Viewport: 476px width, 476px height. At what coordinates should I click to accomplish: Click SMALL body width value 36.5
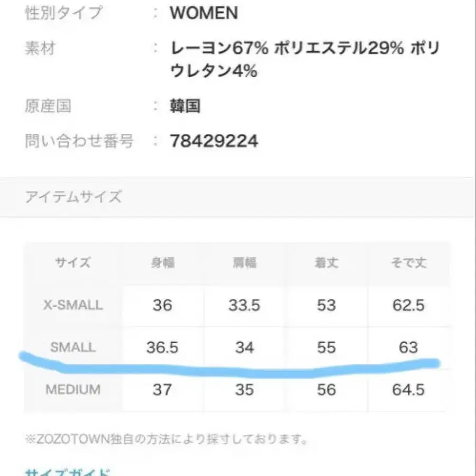[162, 347]
